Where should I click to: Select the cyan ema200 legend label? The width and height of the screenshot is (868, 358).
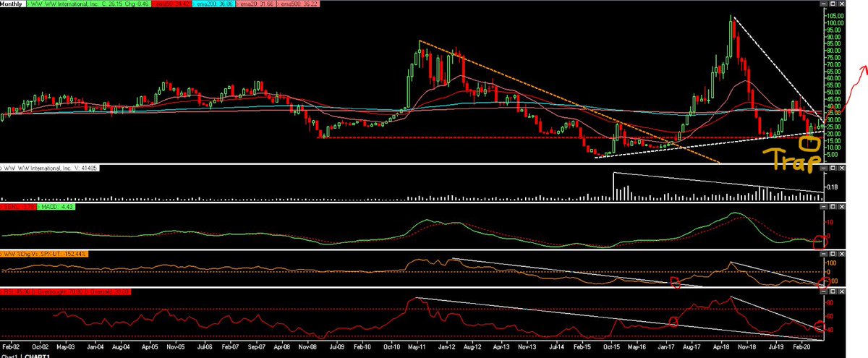coord(213,4)
